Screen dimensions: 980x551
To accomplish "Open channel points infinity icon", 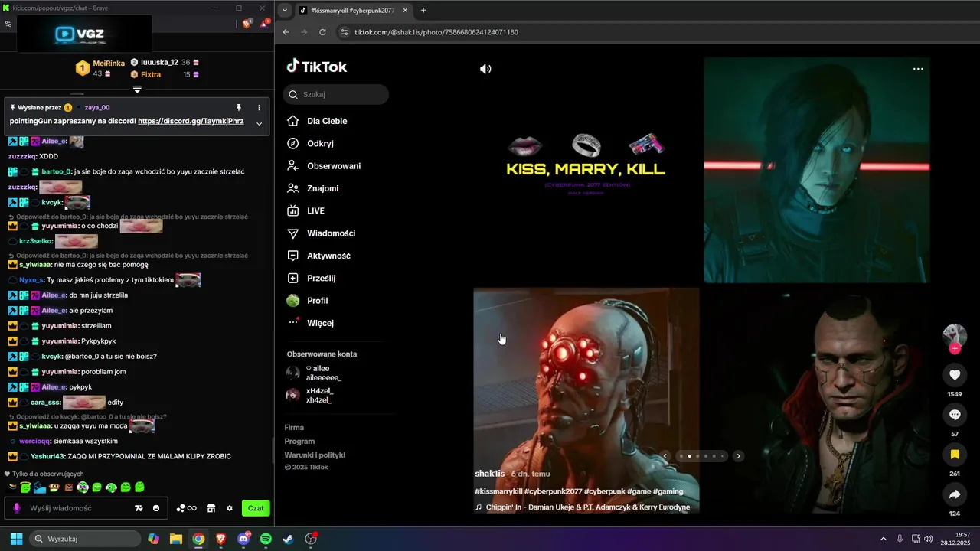I will pyautogui.click(x=186, y=508).
